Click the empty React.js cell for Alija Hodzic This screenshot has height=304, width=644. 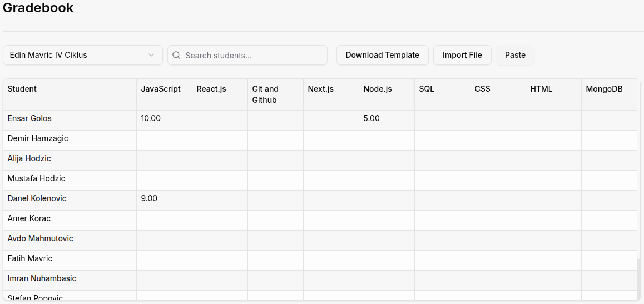pos(220,158)
